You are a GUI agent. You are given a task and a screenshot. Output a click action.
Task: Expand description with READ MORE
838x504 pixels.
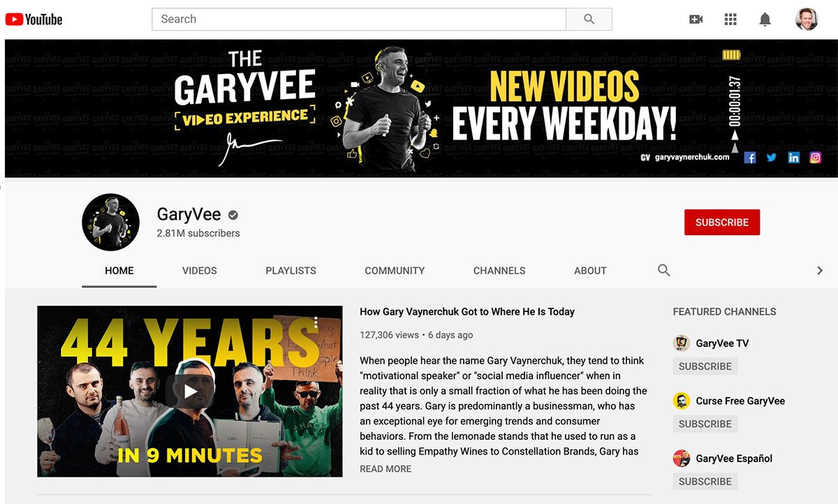click(385, 469)
